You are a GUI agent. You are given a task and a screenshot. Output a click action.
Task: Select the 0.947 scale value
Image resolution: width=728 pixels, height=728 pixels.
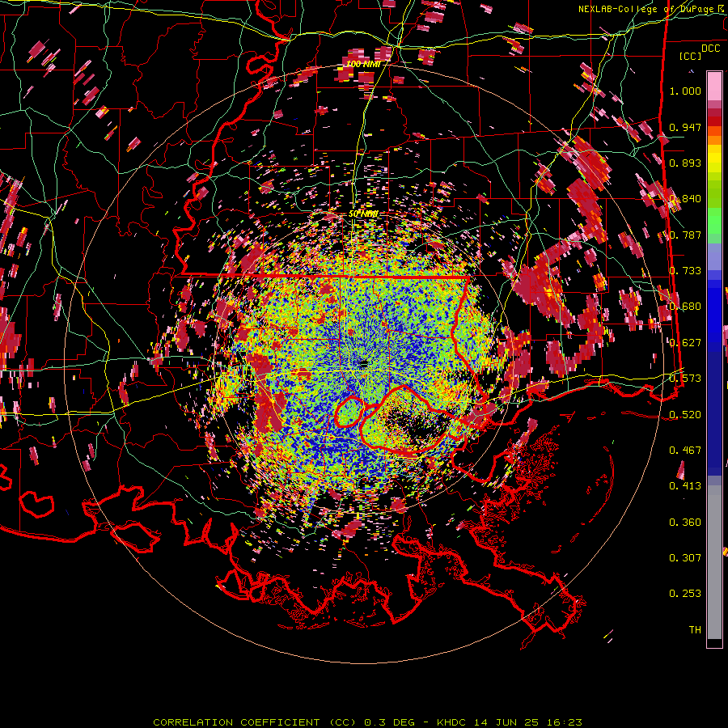click(x=685, y=127)
